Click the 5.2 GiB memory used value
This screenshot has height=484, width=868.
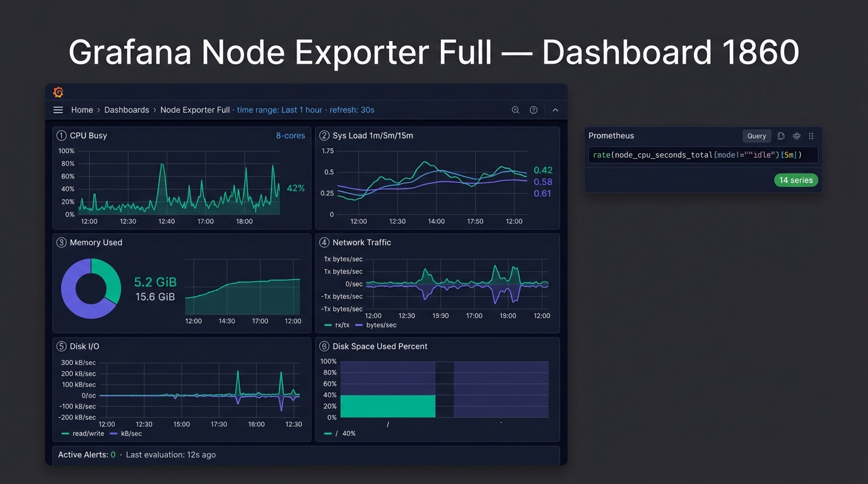click(x=155, y=282)
